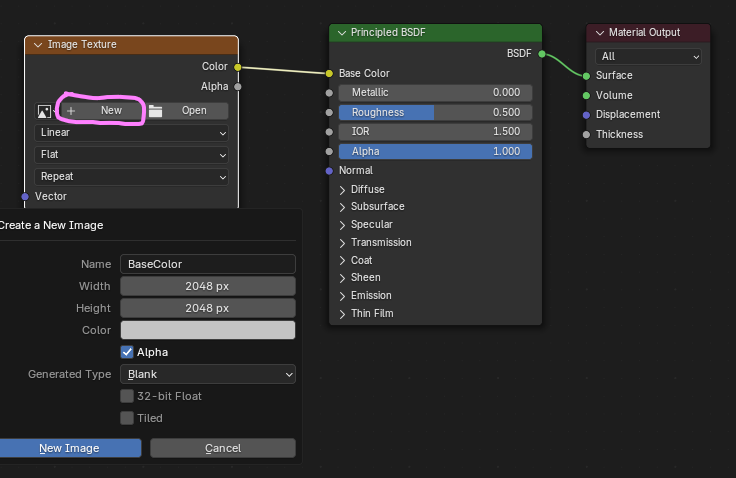Viewport: 736px width, 478px height.
Task: Click the Surface input socket on Material Output
Action: (x=586, y=75)
